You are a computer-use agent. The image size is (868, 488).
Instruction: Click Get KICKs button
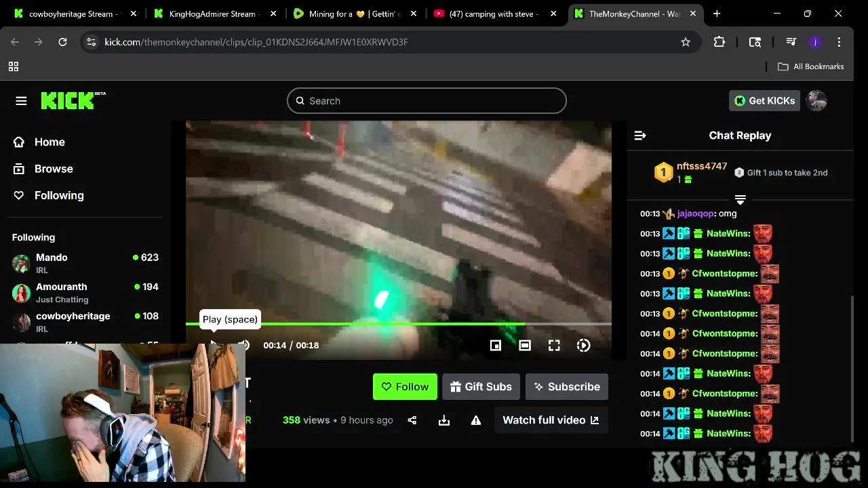click(764, 100)
